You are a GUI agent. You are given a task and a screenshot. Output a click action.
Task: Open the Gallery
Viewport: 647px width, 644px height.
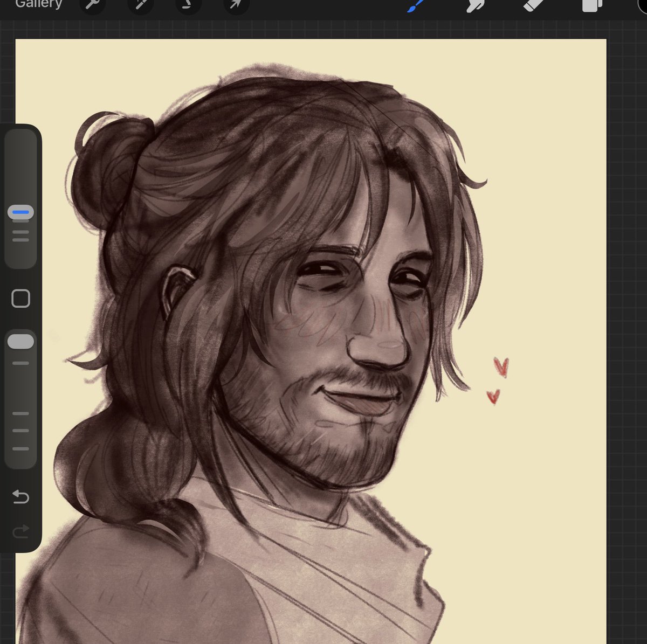[x=39, y=4]
